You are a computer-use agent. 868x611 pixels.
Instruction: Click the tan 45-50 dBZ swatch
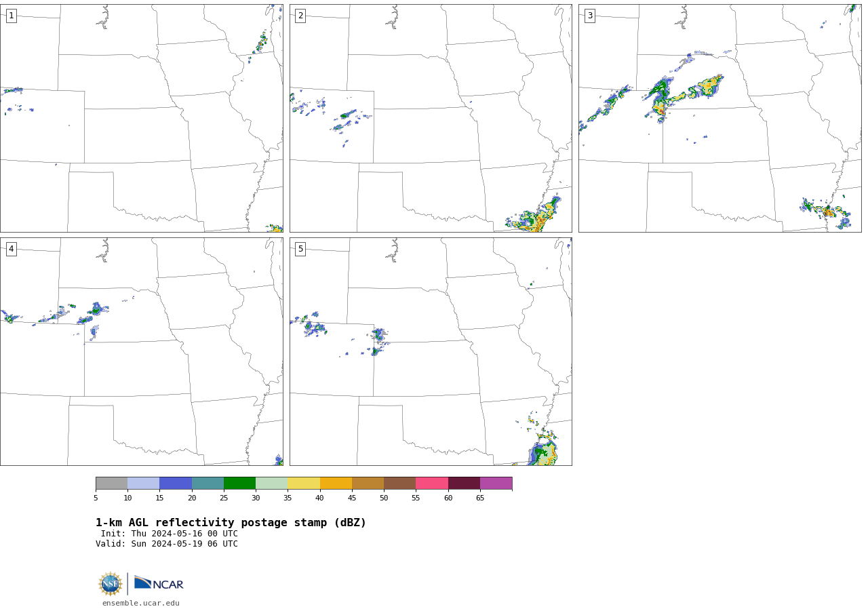[x=368, y=483]
